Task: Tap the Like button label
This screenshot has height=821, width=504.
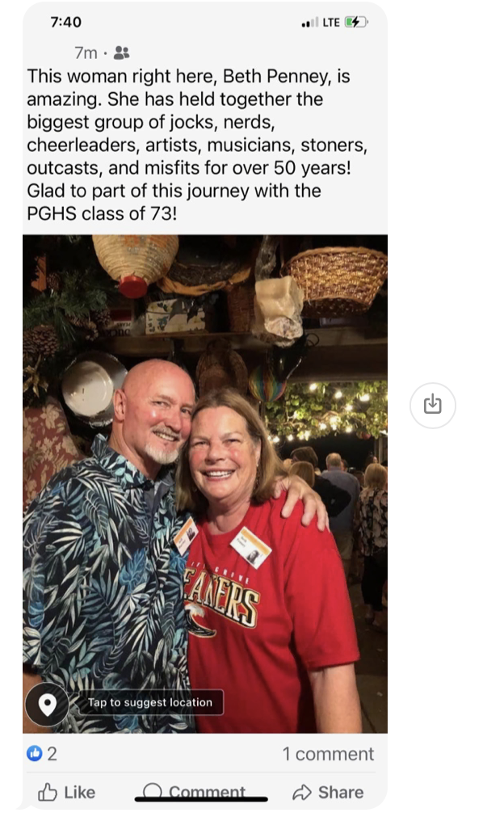Action: pyautogui.click(x=79, y=792)
